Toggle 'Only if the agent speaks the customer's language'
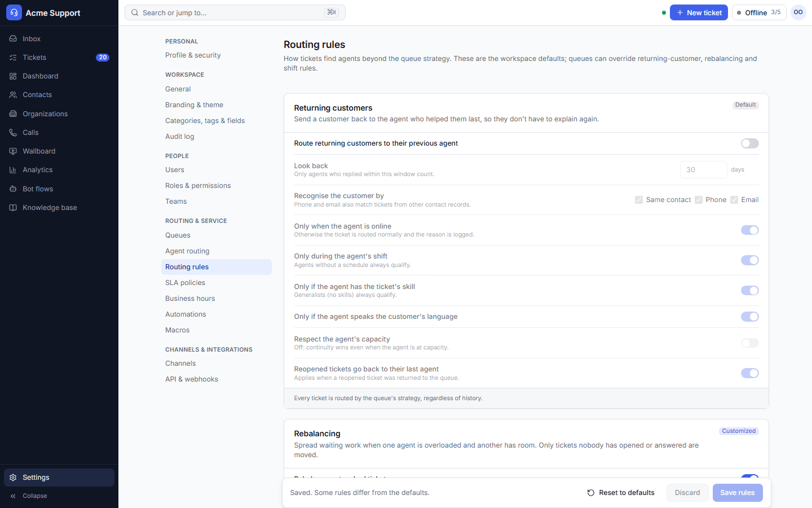The height and width of the screenshot is (508, 812). tap(750, 317)
